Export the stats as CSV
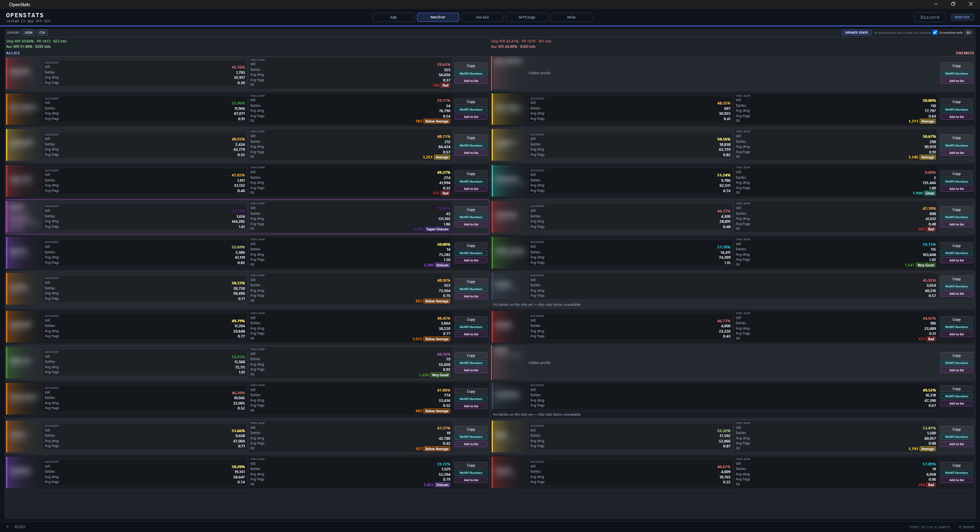The height and width of the screenshot is (532, 980). (x=42, y=33)
